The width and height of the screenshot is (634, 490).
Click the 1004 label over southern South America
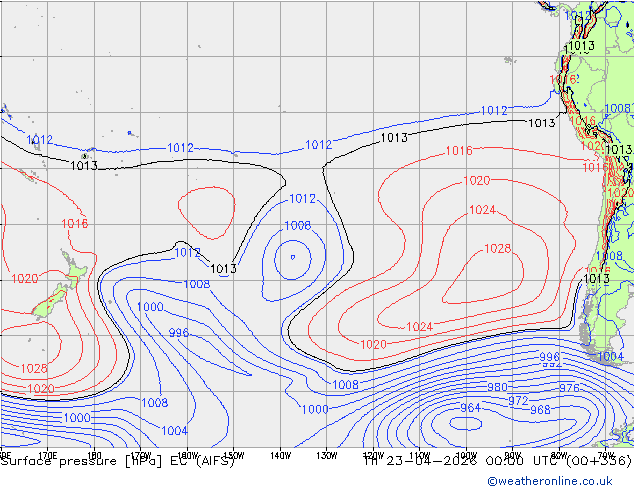tap(610, 356)
